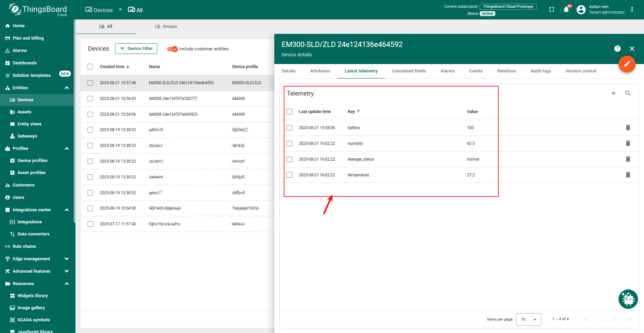Open the top-right more options menu
The image size is (644, 333).
[x=632, y=10]
